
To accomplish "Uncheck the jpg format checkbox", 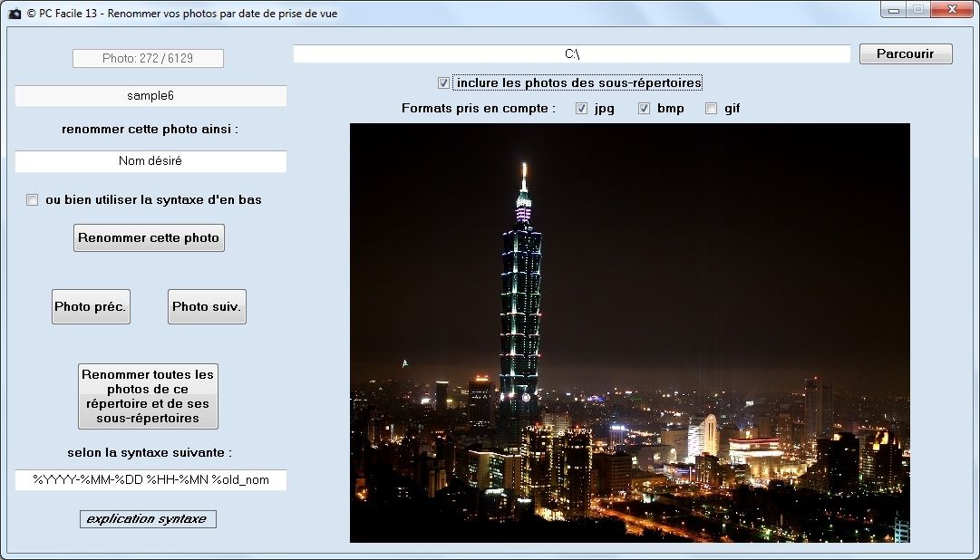I will coord(581,108).
